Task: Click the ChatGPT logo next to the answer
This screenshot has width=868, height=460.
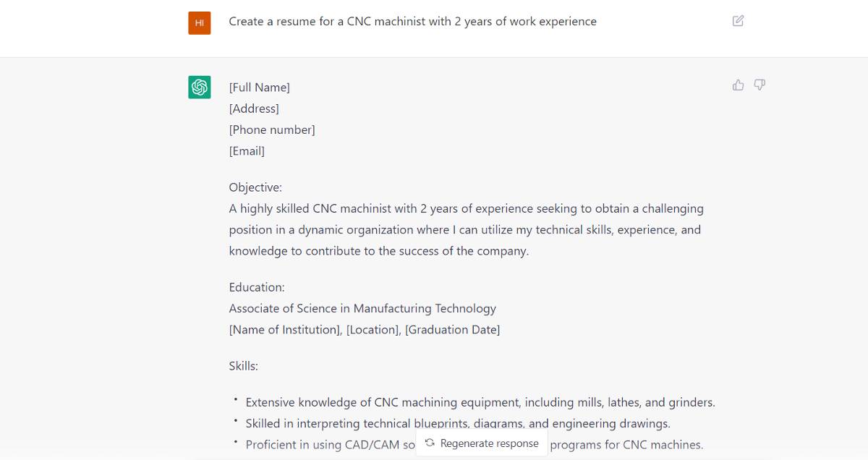Action: [x=199, y=87]
